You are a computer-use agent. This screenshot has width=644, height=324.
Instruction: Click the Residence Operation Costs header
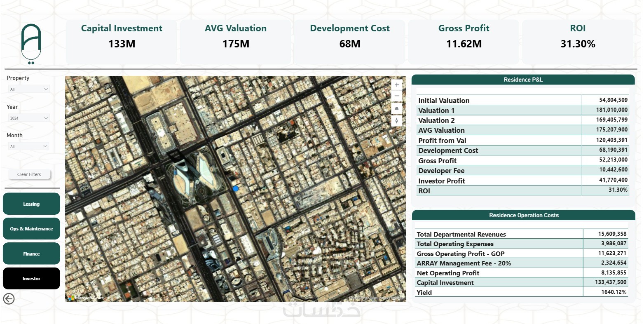pos(524,215)
